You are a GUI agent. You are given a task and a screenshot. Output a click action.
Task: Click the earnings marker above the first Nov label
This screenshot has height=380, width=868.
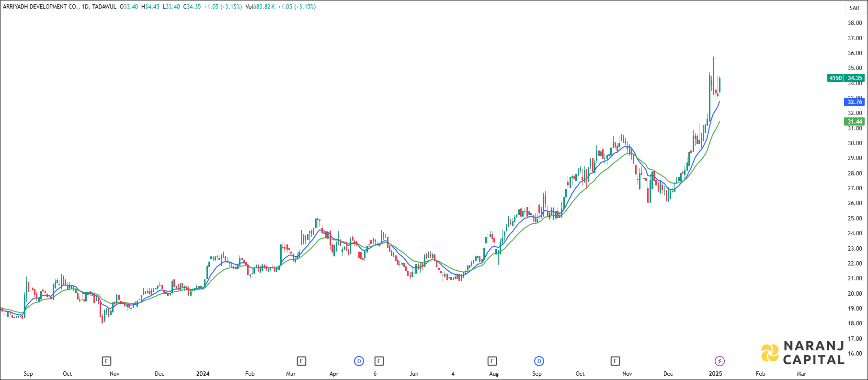coord(106,361)
